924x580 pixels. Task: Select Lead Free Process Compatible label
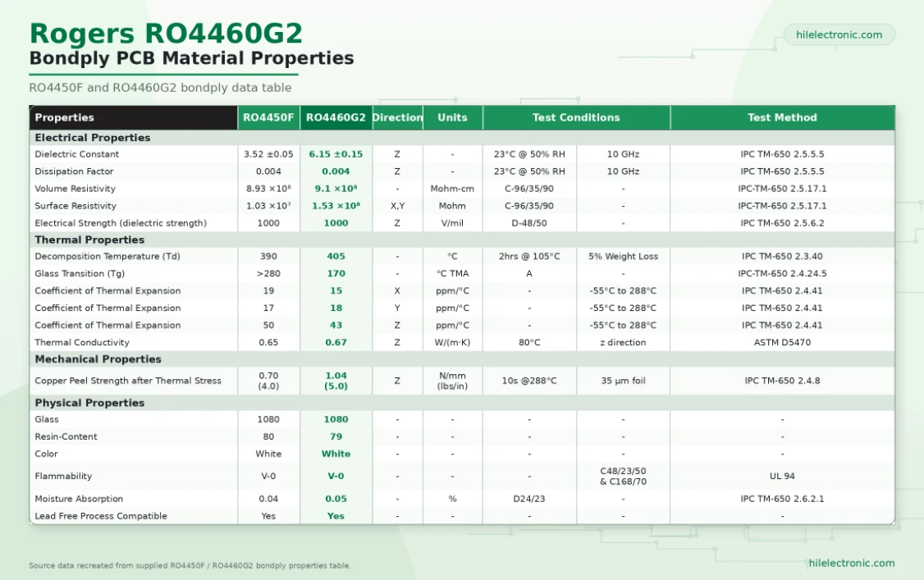tap(101, 516)
